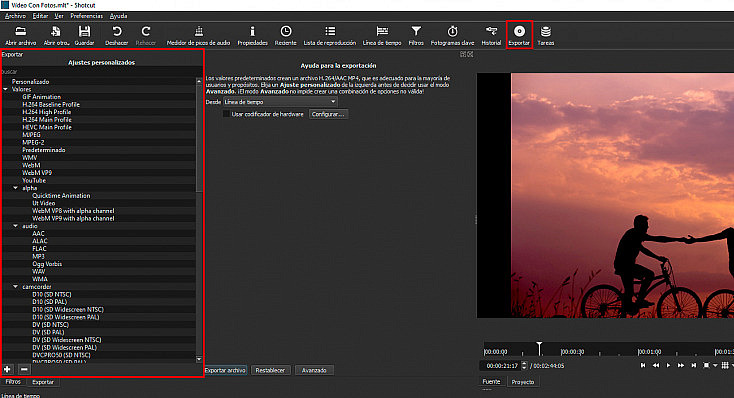Select the H.264 High Profile preset
Viewport: 734px width, 398px height.
tap(47, 112)
